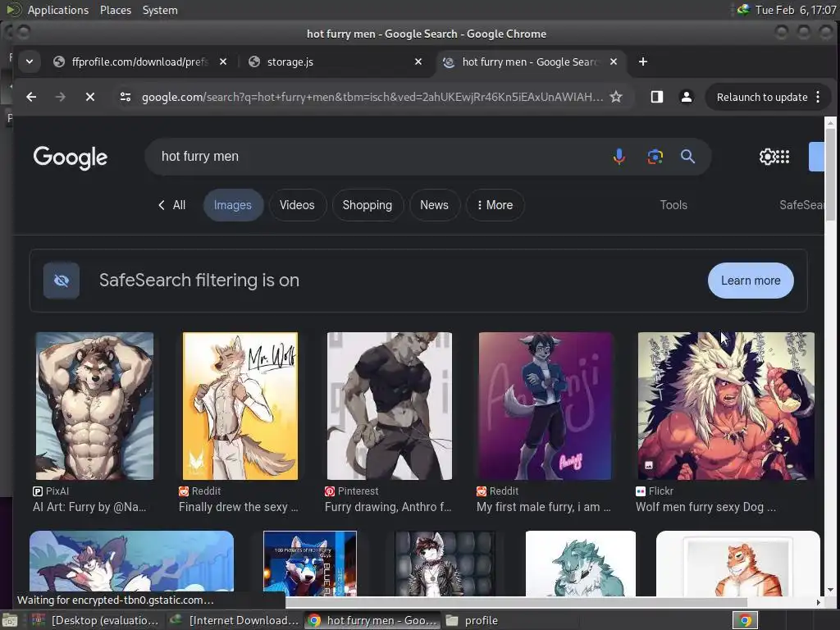Switch to Desktop evaluation taskbar window
Screen dimensions: 840x630
point(97,620)
